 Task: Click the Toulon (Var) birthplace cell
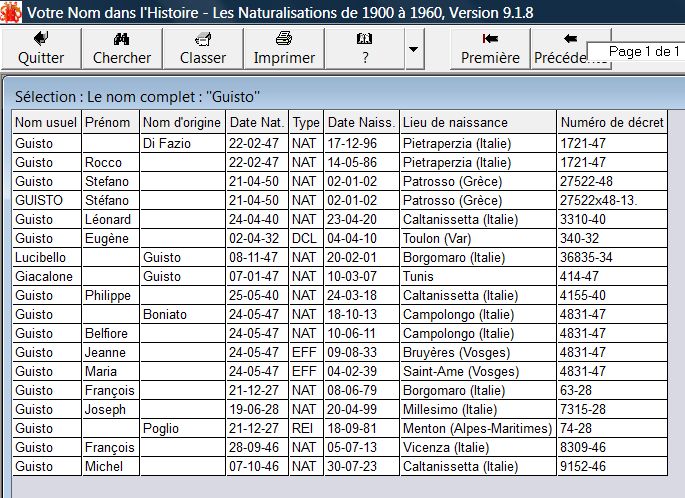pos(478,239)
